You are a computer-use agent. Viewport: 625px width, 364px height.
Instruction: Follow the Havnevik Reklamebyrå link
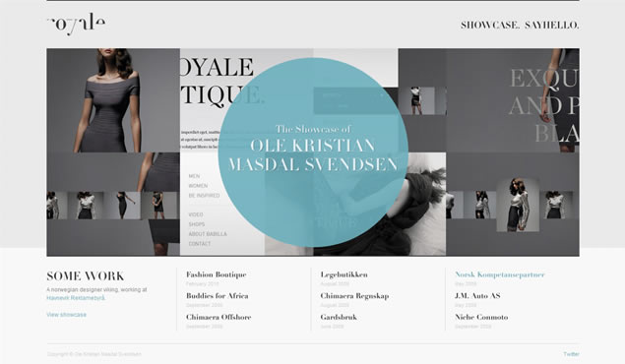(x=76, y=298)
